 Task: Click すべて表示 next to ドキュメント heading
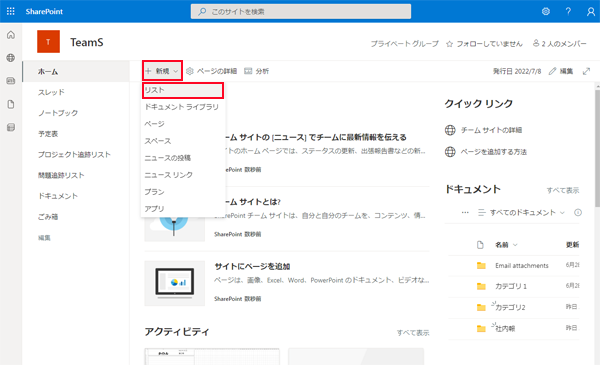(x=562, y=190)
